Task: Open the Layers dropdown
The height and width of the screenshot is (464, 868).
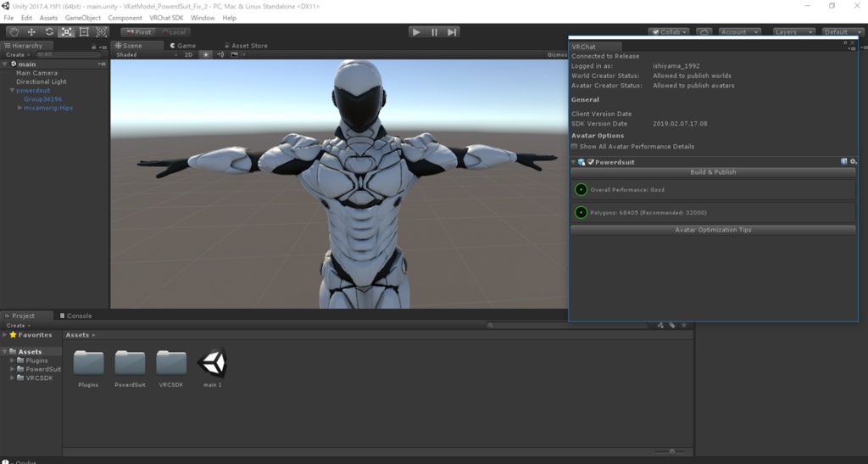Action: [794, 32]
